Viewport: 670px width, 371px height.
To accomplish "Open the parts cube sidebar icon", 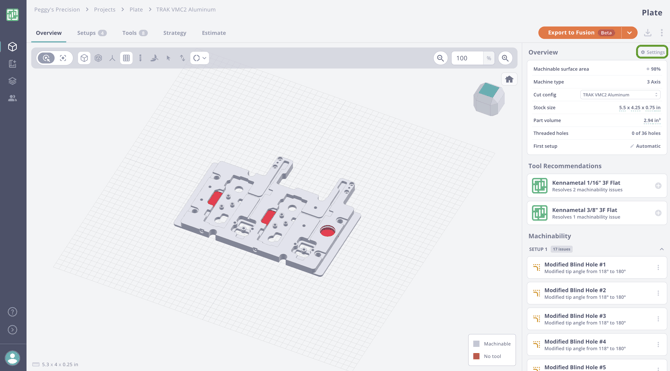I will tap(12, 47).
